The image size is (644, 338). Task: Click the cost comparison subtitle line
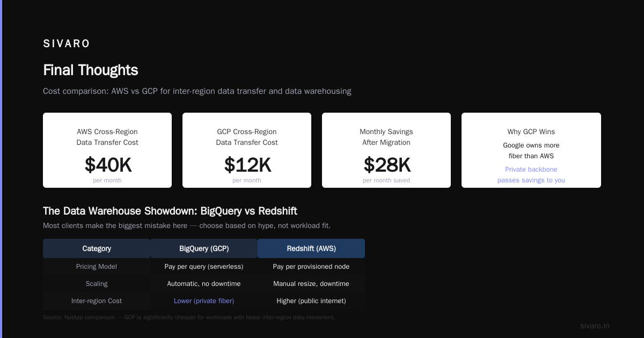pyautogui.click(x=197, y=91)
